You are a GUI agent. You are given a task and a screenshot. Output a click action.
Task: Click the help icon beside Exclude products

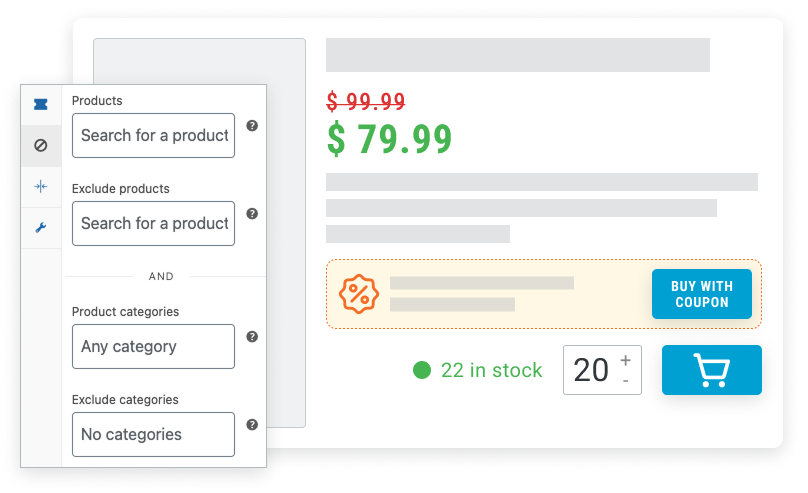coord(252,213)
